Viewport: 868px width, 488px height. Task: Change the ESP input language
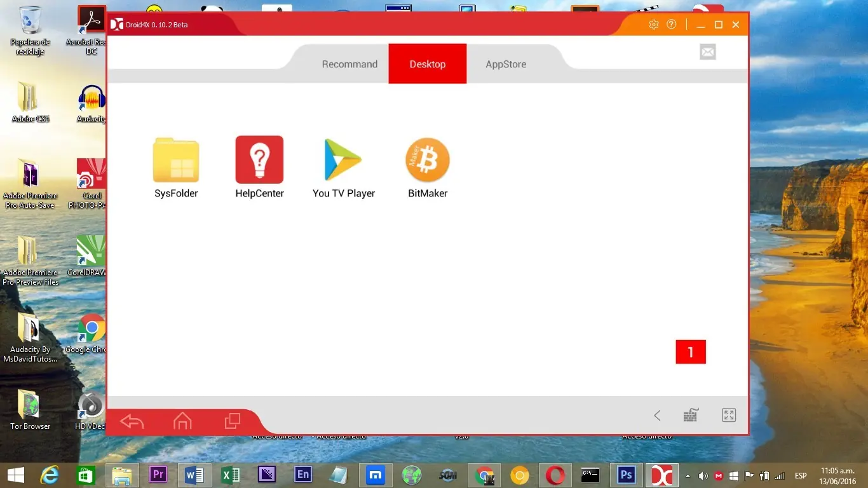point(801,476)
